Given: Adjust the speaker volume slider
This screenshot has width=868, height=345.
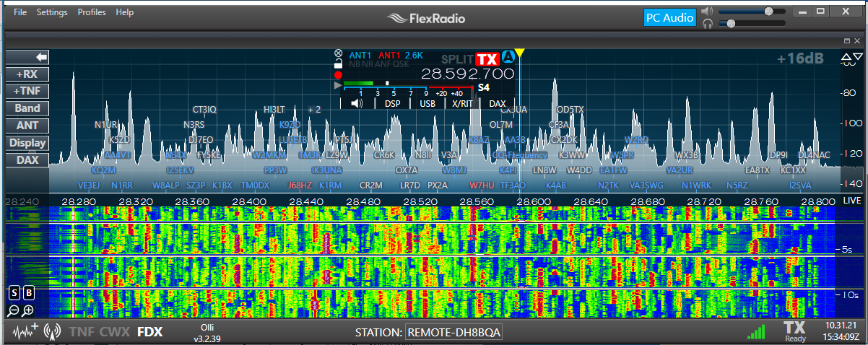Looking at the screenshot, I should 752,11.
